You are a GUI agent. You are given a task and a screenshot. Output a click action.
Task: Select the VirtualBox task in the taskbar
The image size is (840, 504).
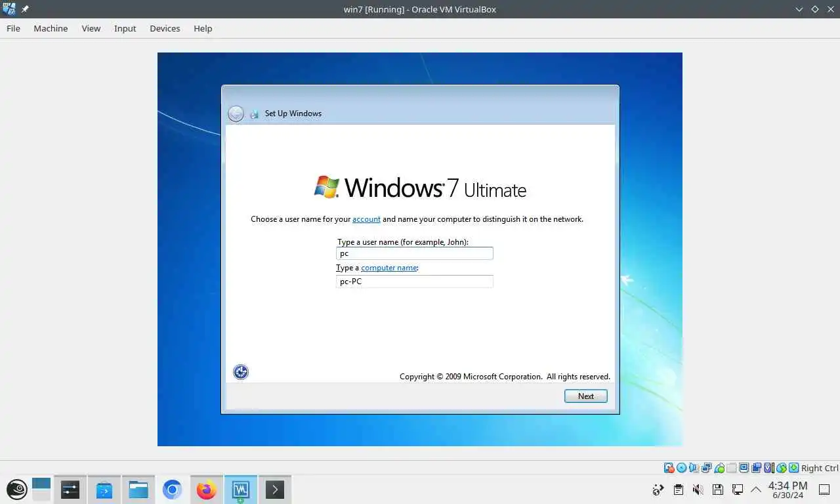coord(241,490)
